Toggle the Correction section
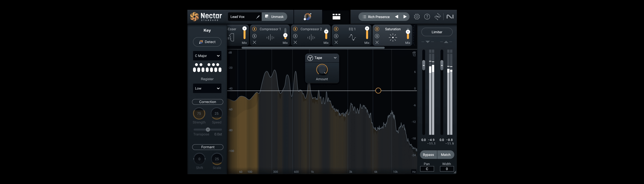This screenshot has width=644, height=184. click(x=208, y=102)
